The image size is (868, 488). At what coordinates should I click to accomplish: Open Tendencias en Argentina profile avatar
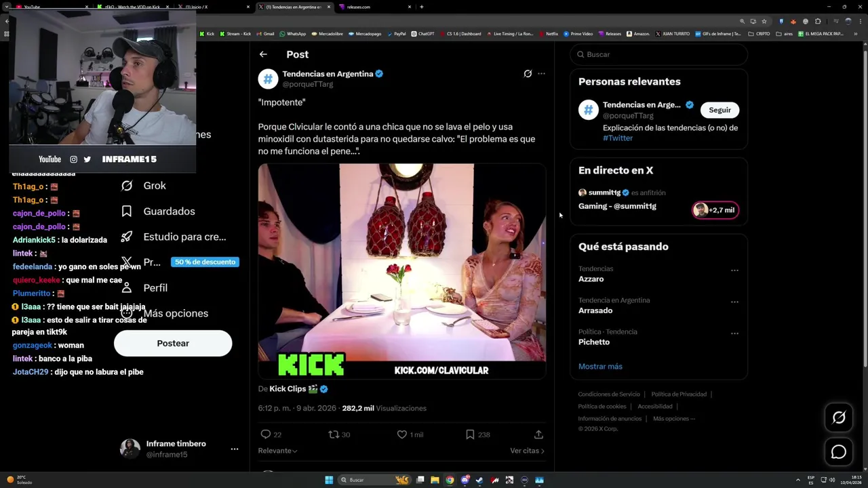pyautogui.click(x=268, y=79)
